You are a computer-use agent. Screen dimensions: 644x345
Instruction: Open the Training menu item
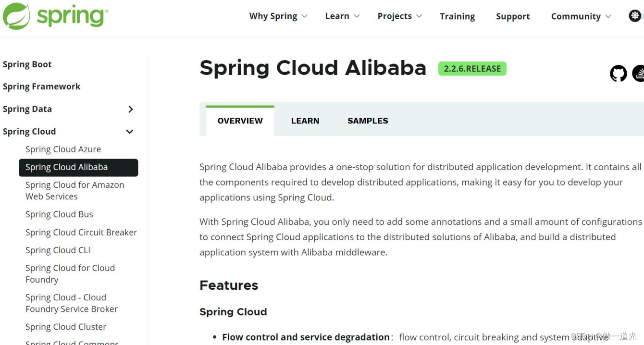tap(457, 16)
